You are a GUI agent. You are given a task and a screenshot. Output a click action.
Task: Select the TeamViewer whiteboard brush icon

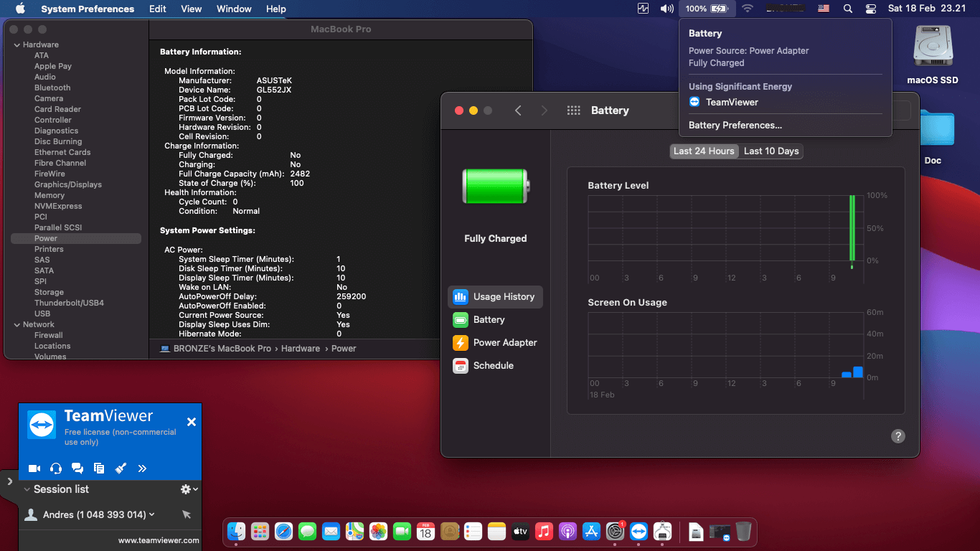[x=121, y=468]
